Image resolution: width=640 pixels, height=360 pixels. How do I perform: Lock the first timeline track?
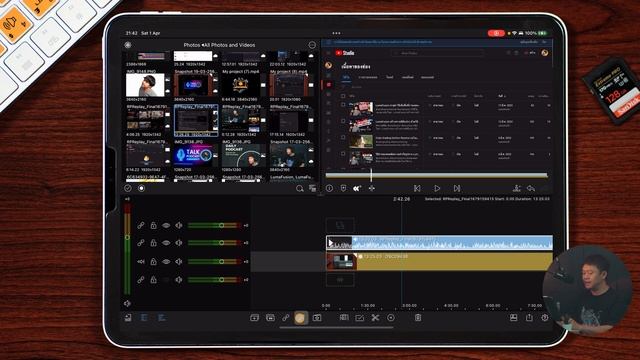pyautogui.click(x=153, y=225)
